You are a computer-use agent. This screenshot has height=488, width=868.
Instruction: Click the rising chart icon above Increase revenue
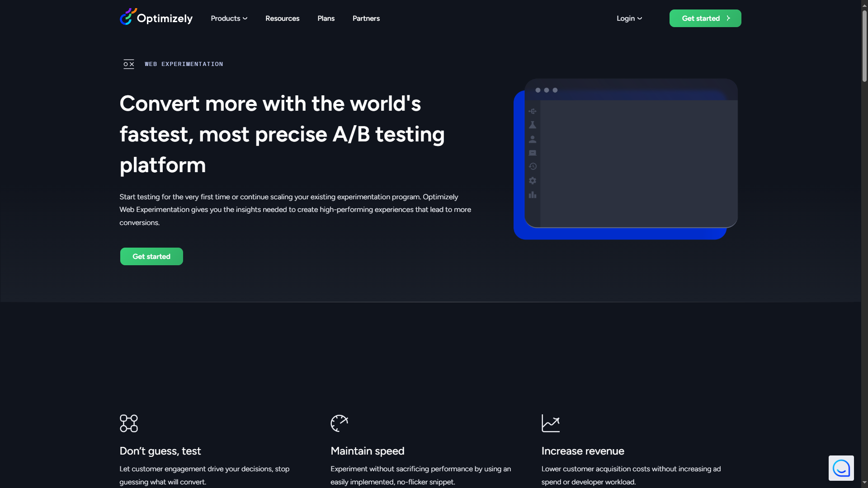[x=551, y=423]
